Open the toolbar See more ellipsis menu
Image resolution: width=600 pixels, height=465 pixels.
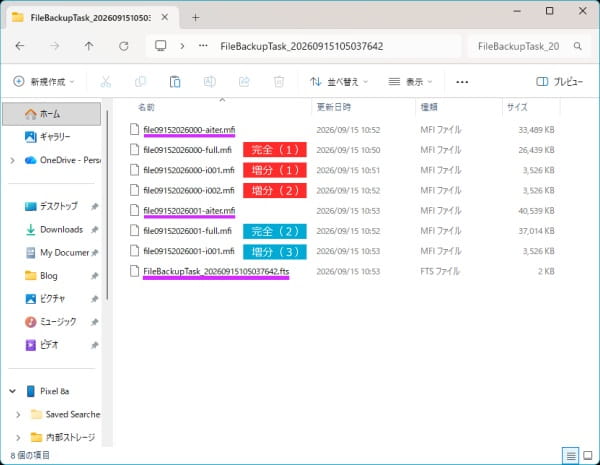(462, 82)
